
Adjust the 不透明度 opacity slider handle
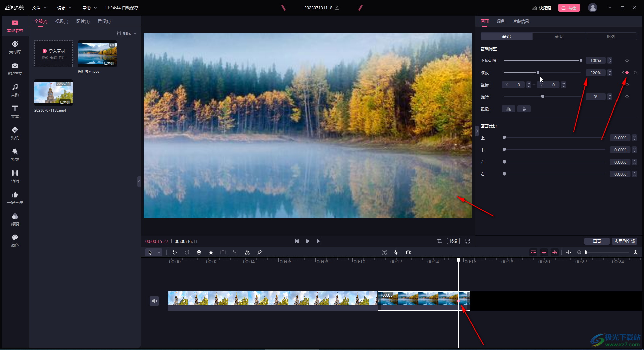581,60
